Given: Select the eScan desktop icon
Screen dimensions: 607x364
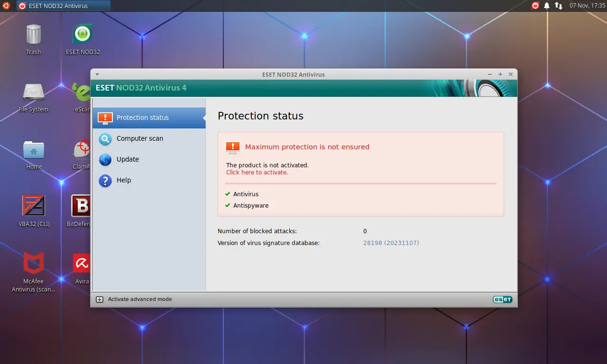Looking at the screenshot, I should coord(82,97).
